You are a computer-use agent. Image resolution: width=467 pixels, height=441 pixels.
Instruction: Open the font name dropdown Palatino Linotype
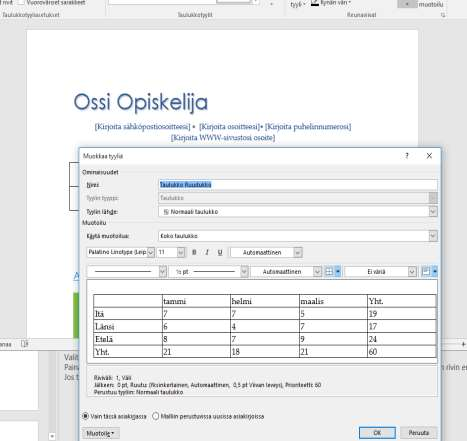pyautogui.click(x=151, y=252)
